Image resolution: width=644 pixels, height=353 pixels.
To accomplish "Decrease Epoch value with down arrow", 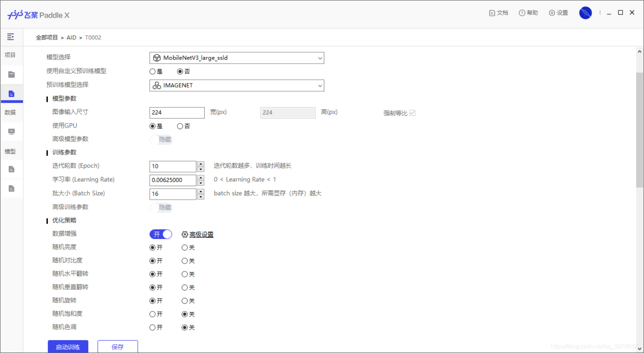I will click(x=201, y=169).
